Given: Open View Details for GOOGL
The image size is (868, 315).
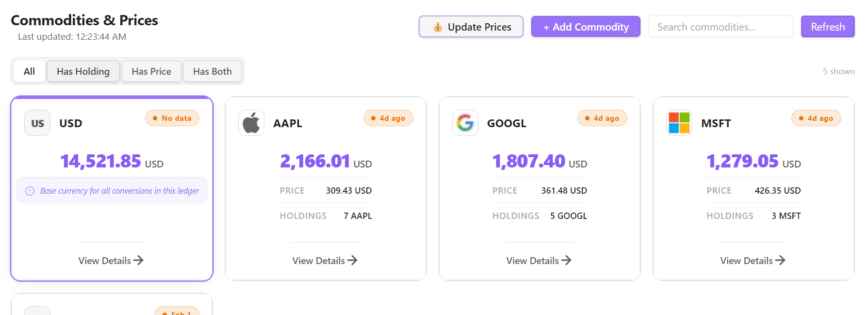Looking at the screenshot, I should pyautogui.click(x=539, y=261).
